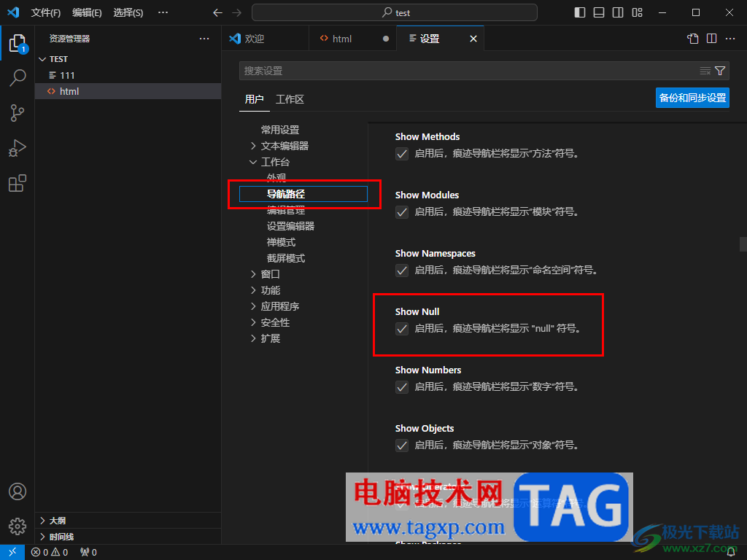Open the 编辑(E) menu
This screenshot has width=747, height=560.
click(x=87, y=13)
